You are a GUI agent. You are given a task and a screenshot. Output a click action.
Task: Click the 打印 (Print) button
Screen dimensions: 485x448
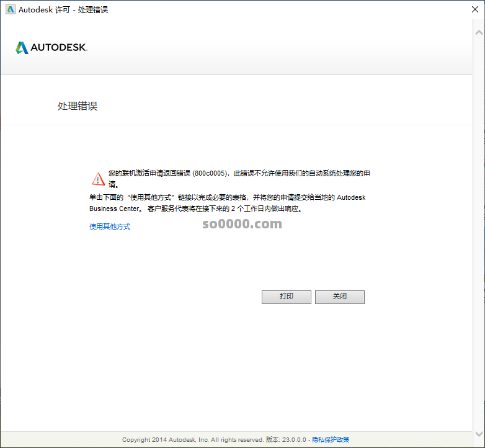(286, 297)
